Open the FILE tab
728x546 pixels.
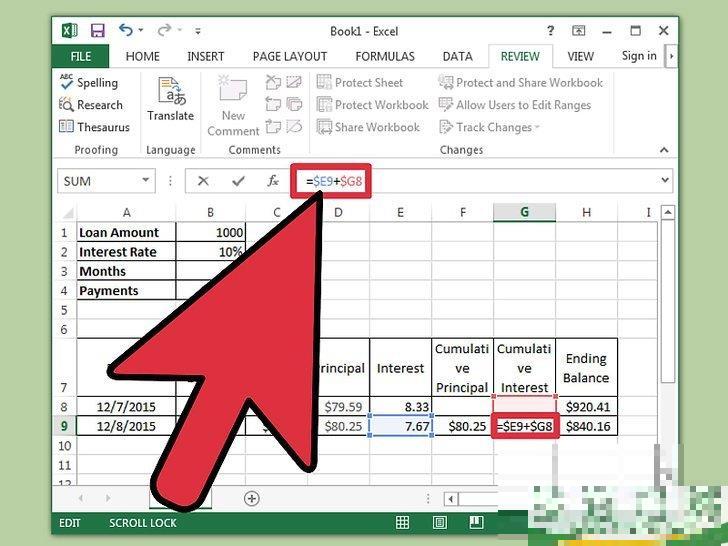click(x=81, y=57)
